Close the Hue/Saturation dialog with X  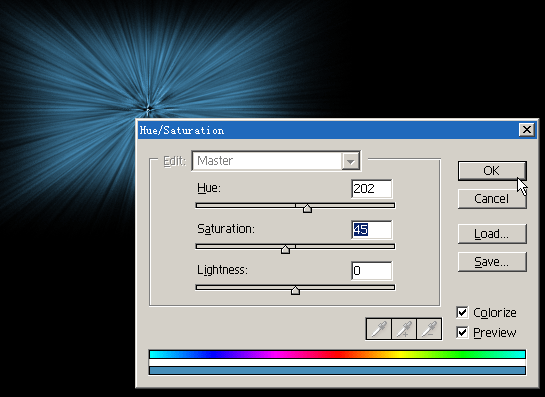tap(527, 130)
